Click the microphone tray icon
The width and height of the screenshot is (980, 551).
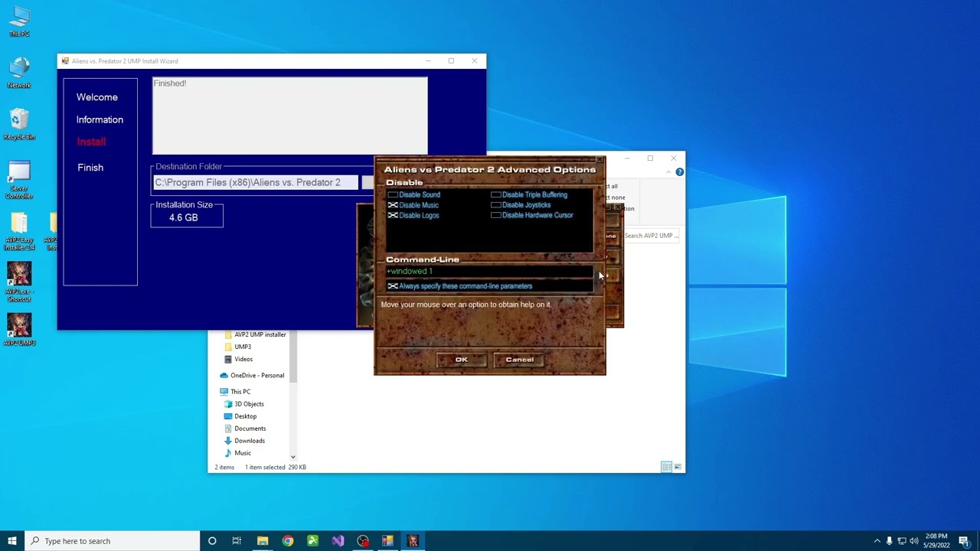[889, 541]
